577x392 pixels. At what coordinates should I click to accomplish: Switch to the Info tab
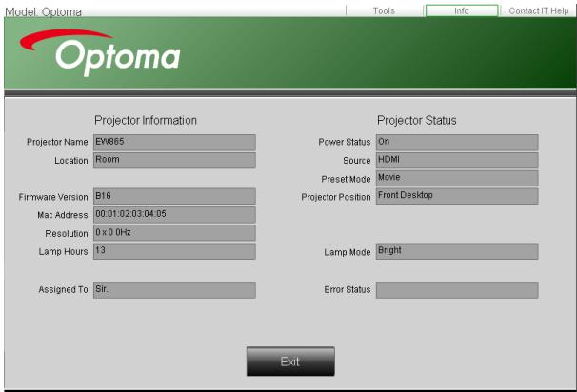pyautogui.click(x=462, y=10)
